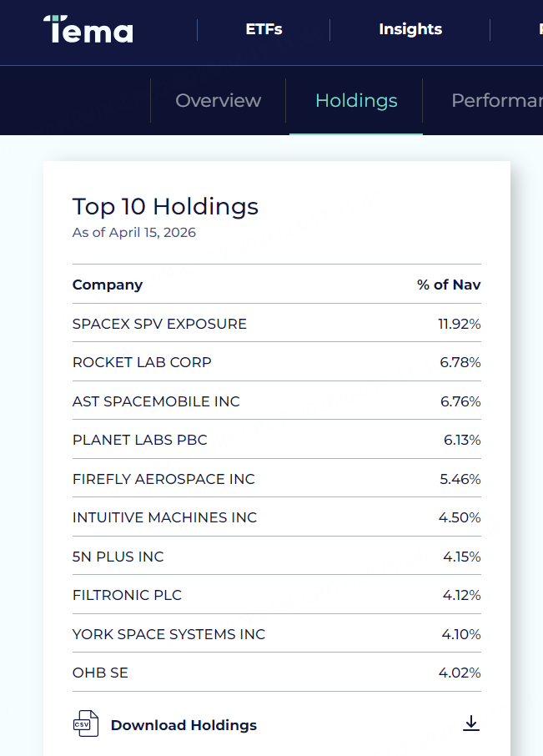Click the PLANET LABS PBC row
The image size is (543, 756).
(x=139, y=440)
